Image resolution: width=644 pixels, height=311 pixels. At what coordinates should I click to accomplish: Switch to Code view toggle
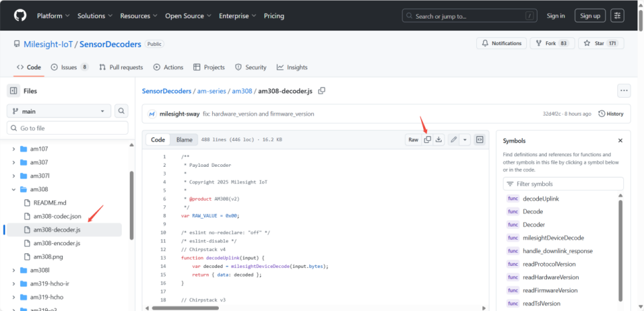[x=158, y=140]
